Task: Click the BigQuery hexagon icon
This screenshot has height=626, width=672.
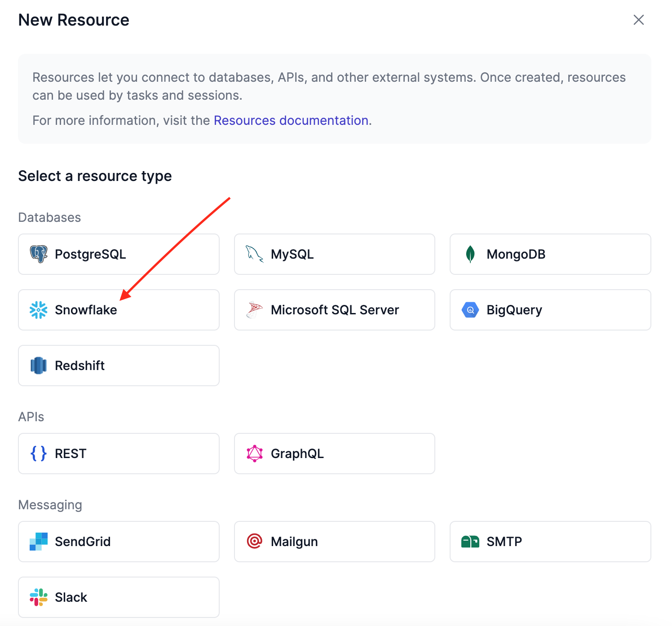Action: (470, 310)
